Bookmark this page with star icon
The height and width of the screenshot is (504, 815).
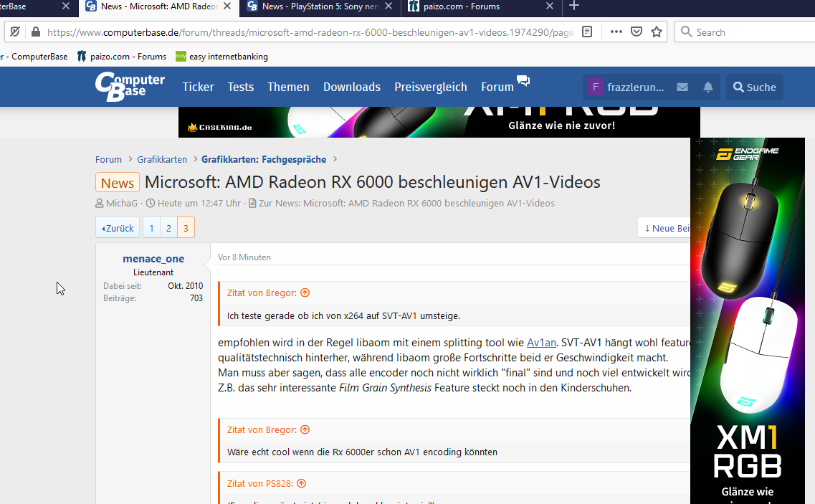pyautogui.click(x=657, y=32)
